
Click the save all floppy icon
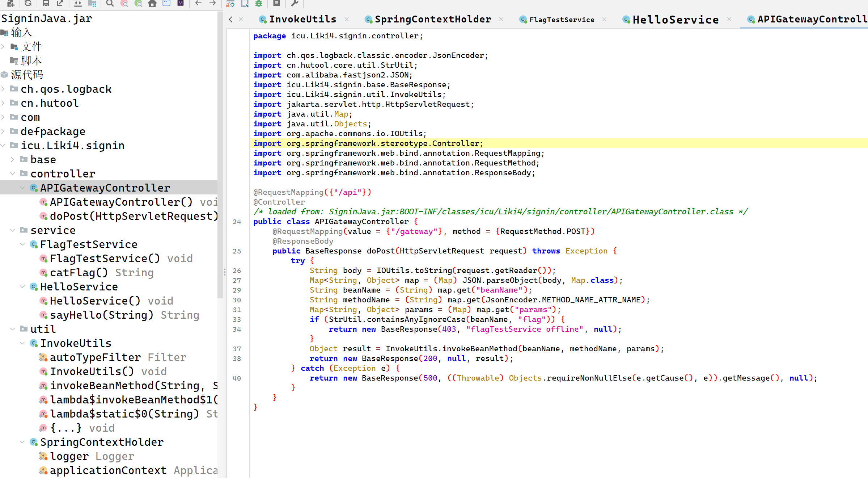pos(46,4)
